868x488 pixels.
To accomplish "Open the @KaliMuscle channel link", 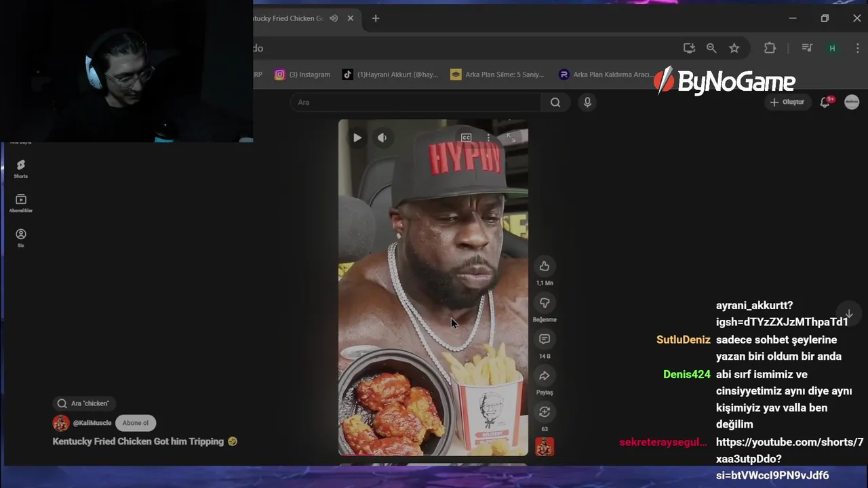I will [92, 423].
